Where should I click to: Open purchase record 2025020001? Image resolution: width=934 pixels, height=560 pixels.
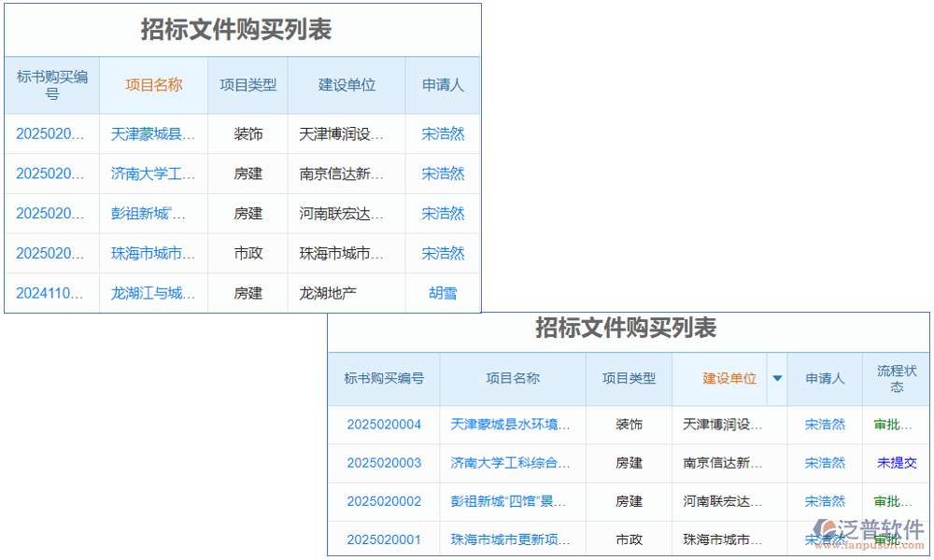[384, 539]
